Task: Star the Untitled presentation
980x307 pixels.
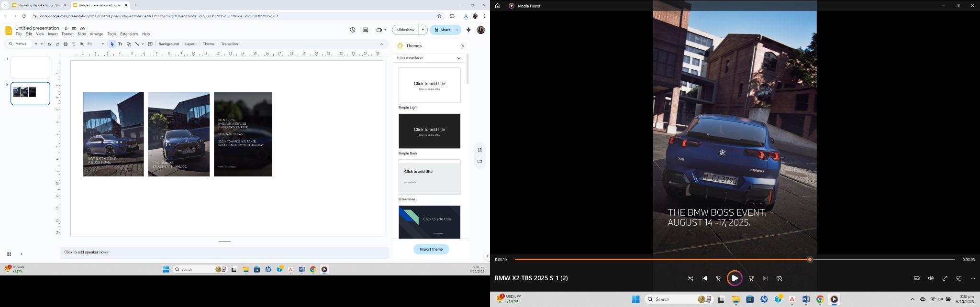Action: click(66, 28)
